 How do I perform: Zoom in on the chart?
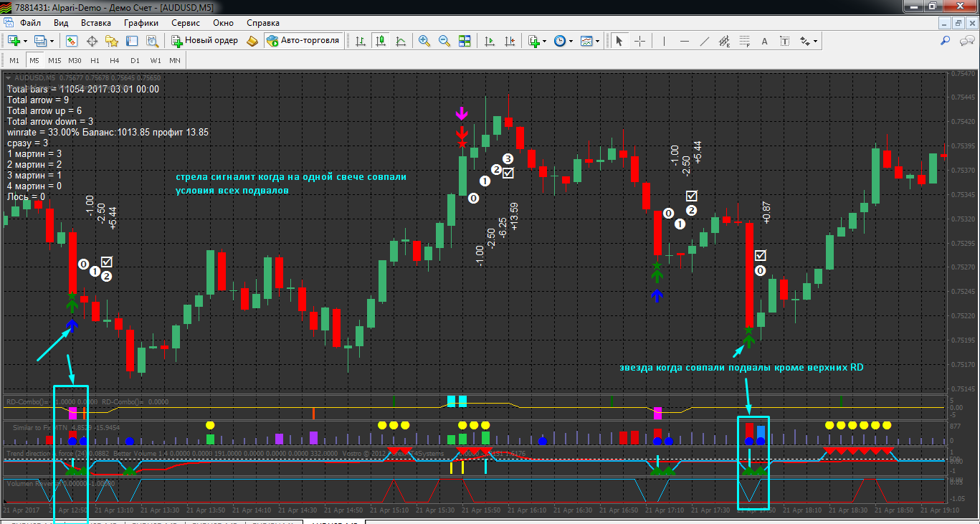pos(424,41)
